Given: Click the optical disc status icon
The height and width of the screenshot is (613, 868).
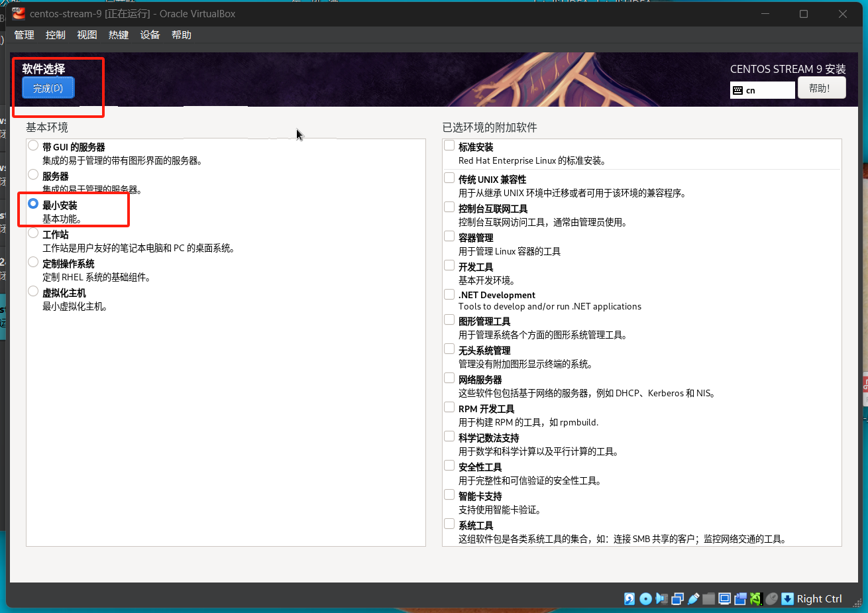Looking at the screenshot, I should [x=645, y=598].
